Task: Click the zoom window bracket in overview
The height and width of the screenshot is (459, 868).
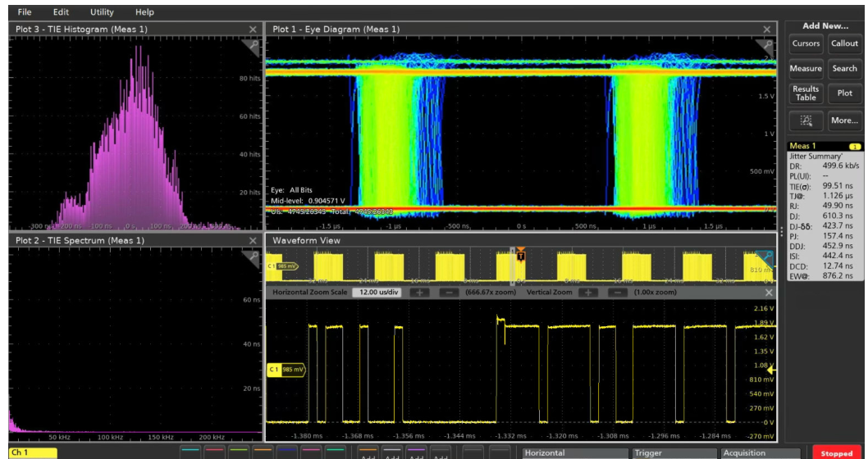Action: coord(513,266)
